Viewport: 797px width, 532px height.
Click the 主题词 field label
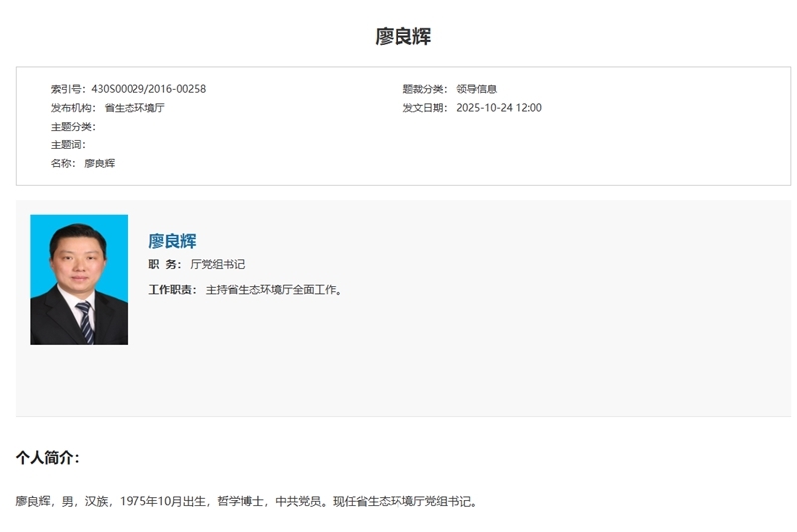[x=68, y=145]
